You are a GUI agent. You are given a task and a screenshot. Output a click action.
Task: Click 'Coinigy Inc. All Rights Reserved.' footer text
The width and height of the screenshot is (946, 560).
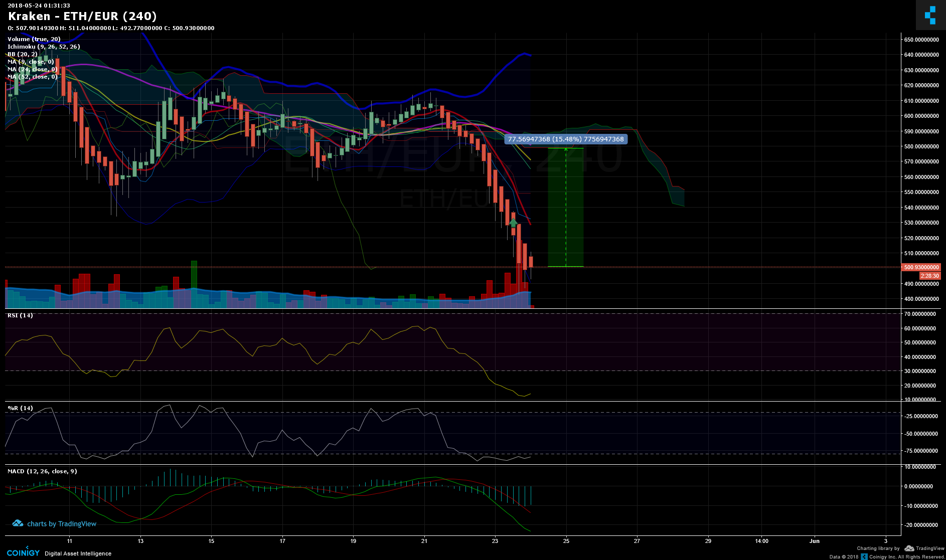click(x=907, y=557)
